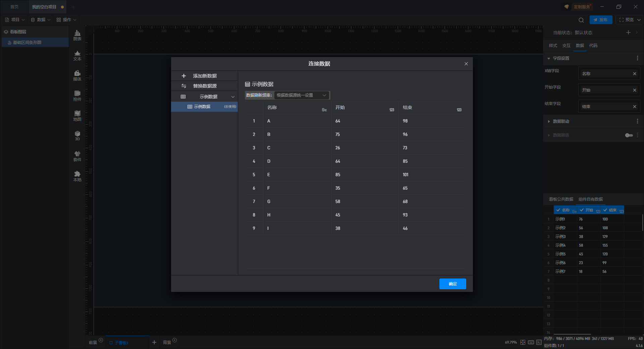This screenshot has height=349, width=644.
Task: Expand the state list chevron beside 默认状态
Action: click(637, 33)
